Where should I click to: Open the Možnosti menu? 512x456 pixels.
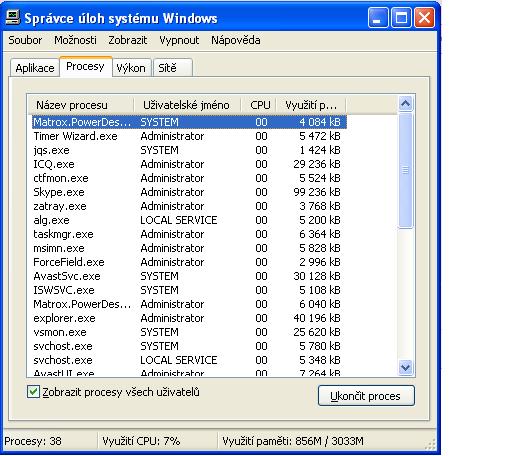click(75, 40)
